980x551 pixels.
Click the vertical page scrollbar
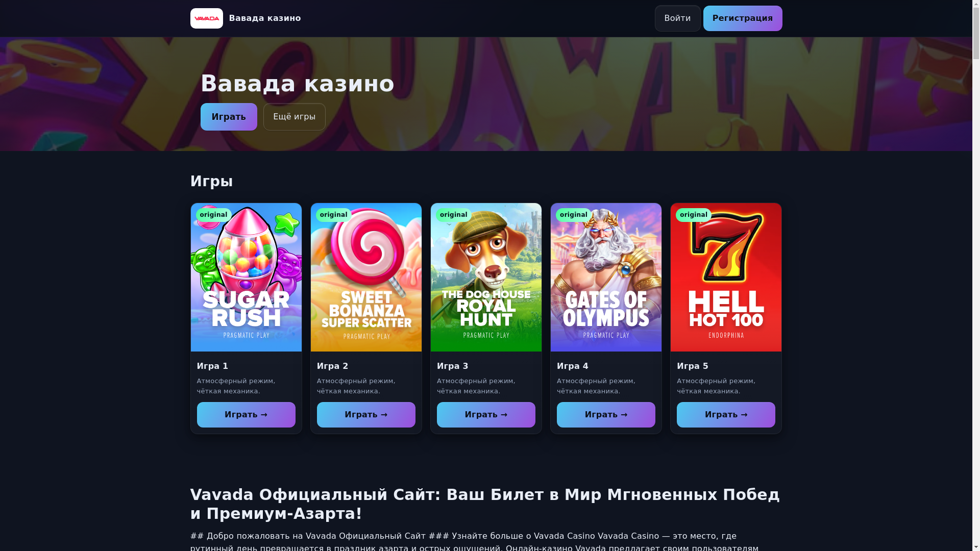(976, 275)
